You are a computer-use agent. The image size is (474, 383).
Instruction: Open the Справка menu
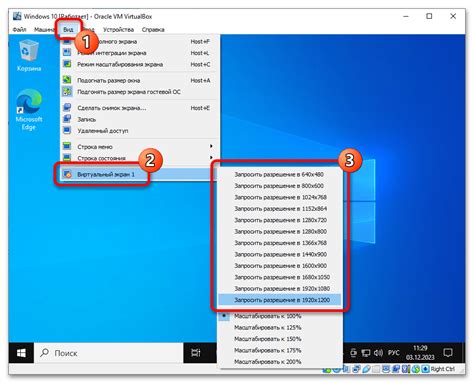[x=153, y=29]
